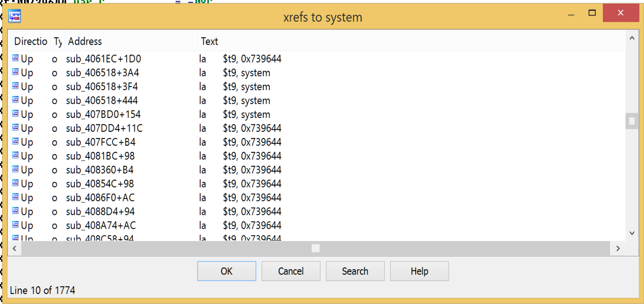
Task: Select the sub_407FCC+B4 address
Action: coord(101,142)
